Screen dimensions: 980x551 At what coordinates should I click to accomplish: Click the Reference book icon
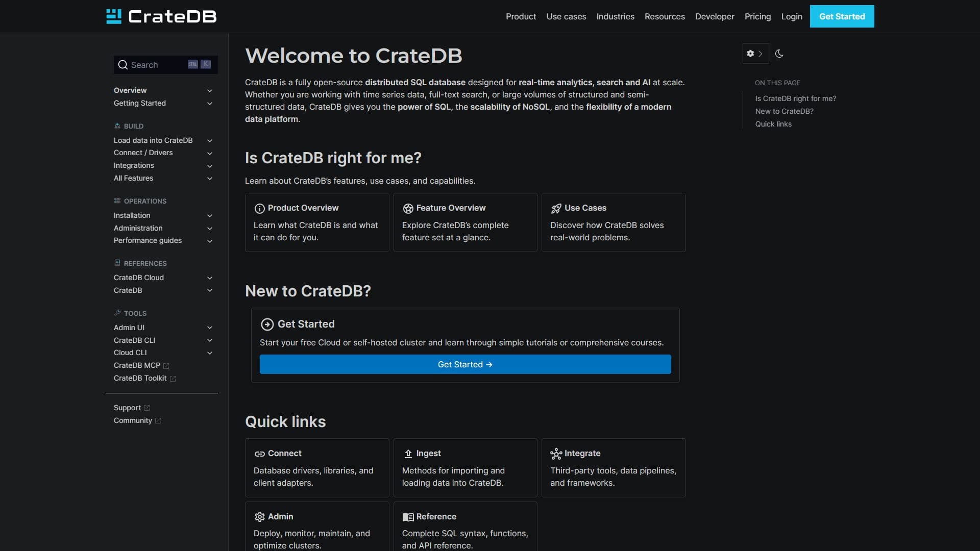pos(408,517)
